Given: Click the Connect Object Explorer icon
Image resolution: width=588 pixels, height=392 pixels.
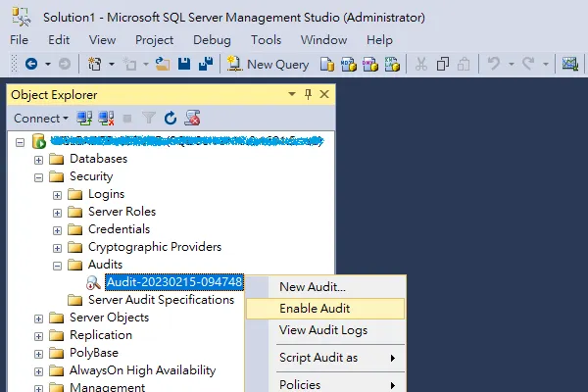Looking at the screenshot, I should click(84, 119).
